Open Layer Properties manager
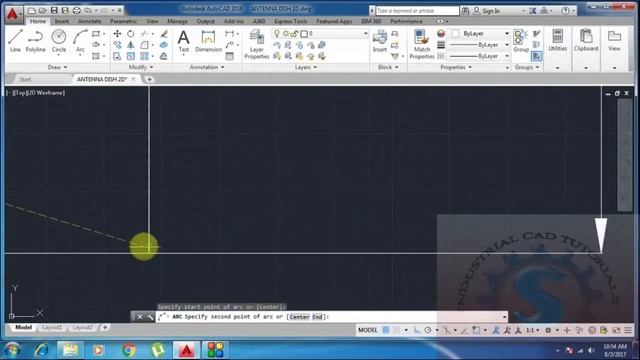Screen dimensions: 640x360 257,44
